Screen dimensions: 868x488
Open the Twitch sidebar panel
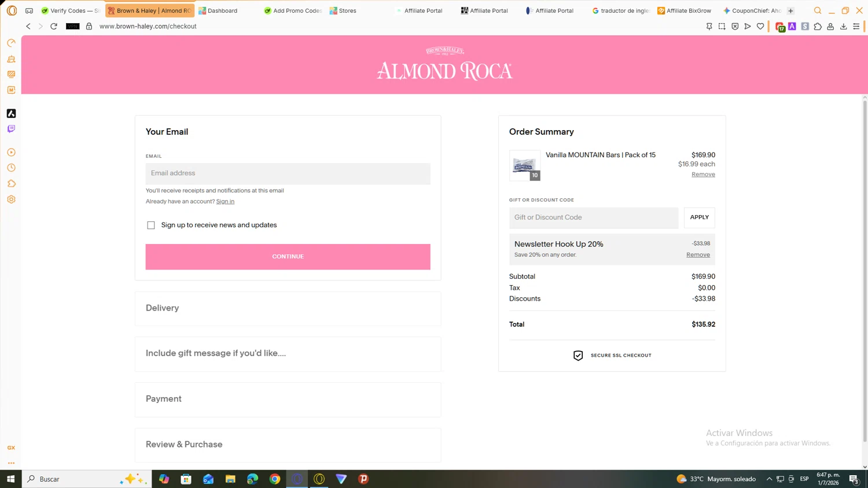(11, 129)
